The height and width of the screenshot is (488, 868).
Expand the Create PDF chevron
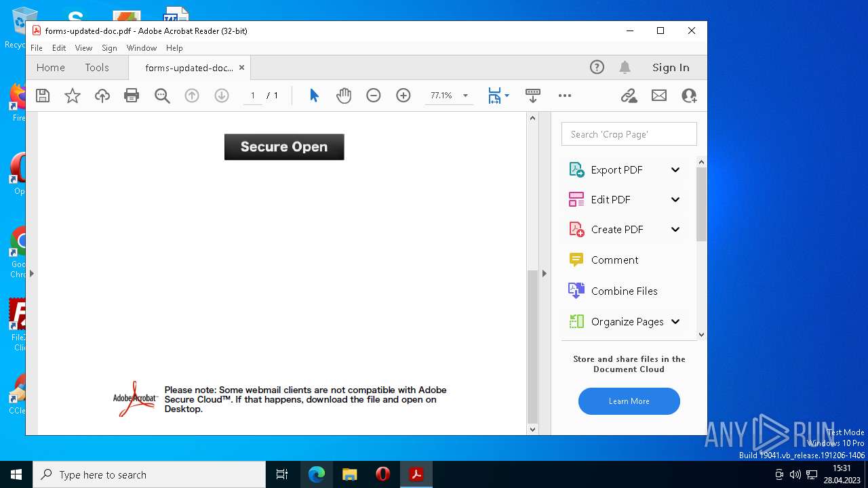point(675,229)
